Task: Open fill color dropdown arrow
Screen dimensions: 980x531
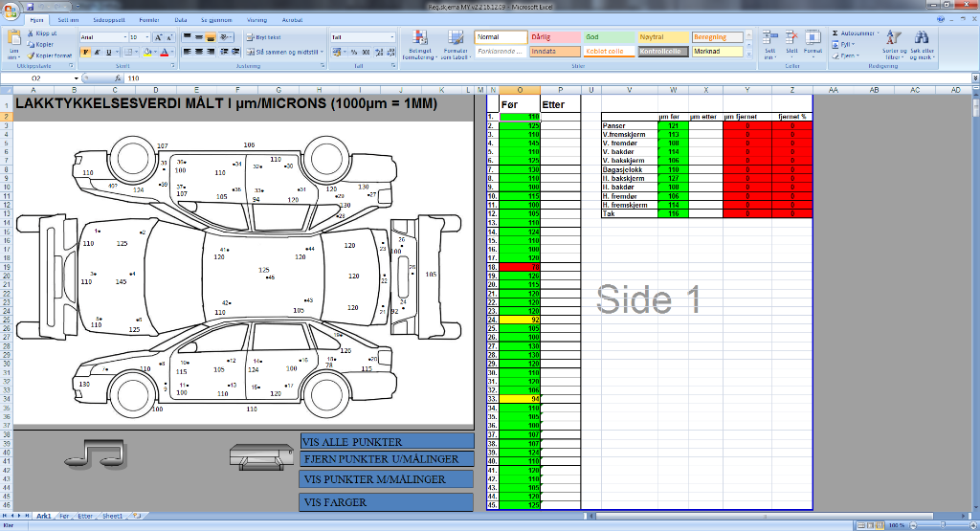Action: point(156,53)
